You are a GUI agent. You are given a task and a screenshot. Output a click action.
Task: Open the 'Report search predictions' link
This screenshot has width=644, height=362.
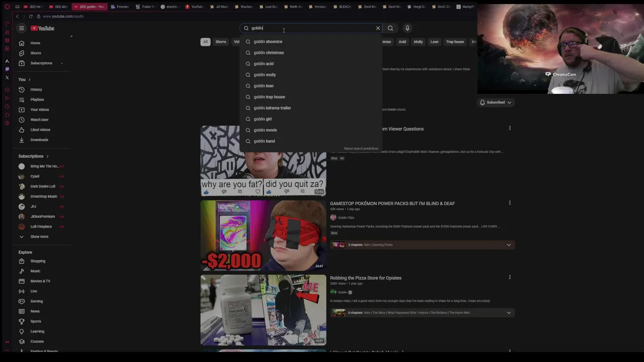point(361,149)
